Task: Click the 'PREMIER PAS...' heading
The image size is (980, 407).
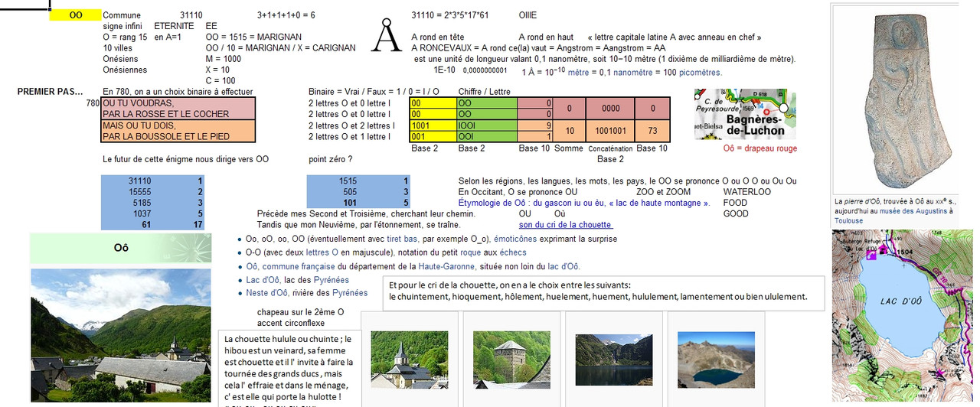Action: [x=50, y=92]
